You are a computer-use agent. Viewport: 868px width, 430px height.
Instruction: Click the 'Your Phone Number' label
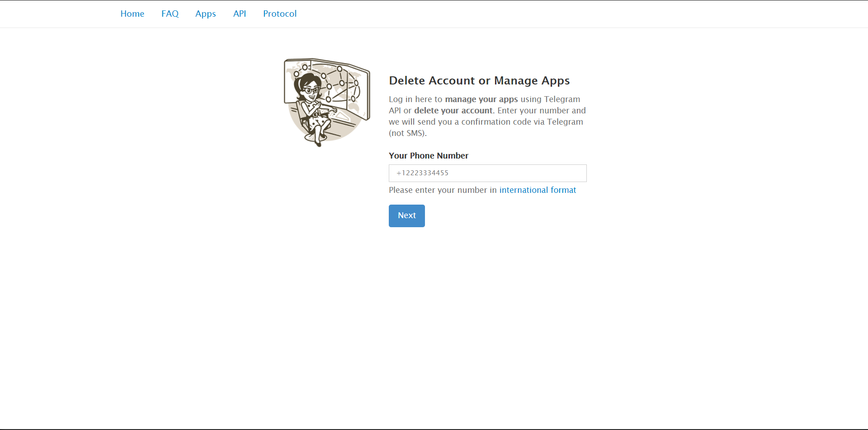(x=428, y=156)
